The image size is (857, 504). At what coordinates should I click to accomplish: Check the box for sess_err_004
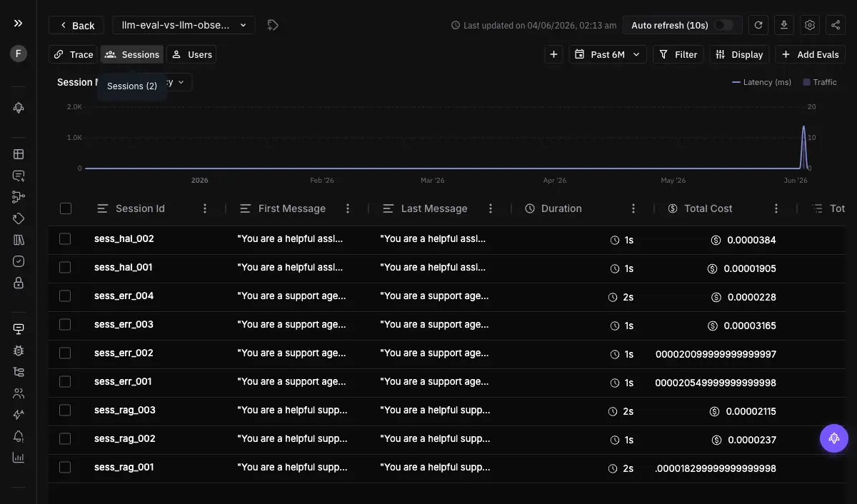pyautogui.click(x=65, y=296)
